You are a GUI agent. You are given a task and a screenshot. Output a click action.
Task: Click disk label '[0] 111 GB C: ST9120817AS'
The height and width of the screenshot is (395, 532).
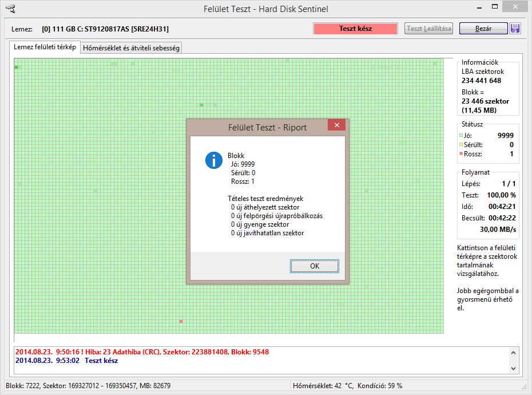pos(105,29)
